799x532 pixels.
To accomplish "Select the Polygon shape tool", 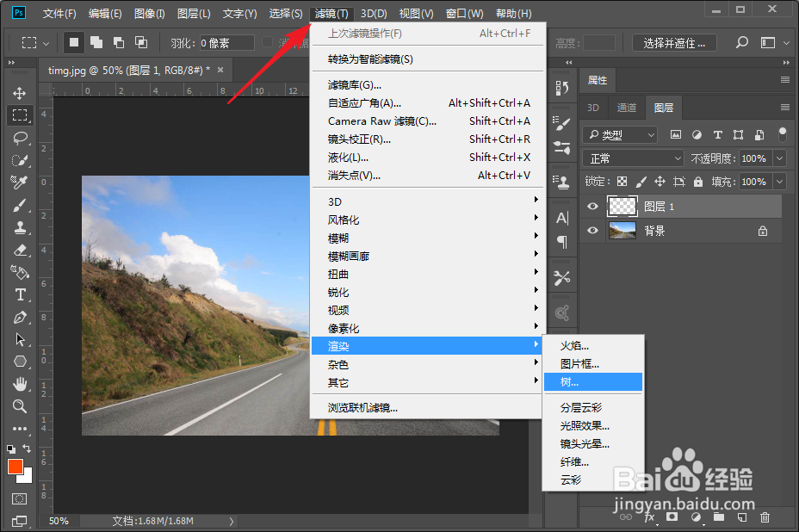I will click(20, 362).
